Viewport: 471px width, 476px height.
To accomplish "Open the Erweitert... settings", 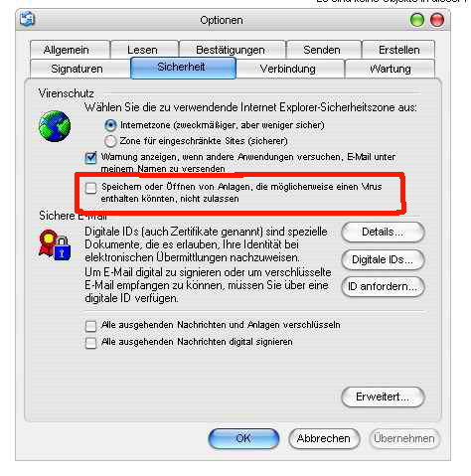I will (383, 397).
